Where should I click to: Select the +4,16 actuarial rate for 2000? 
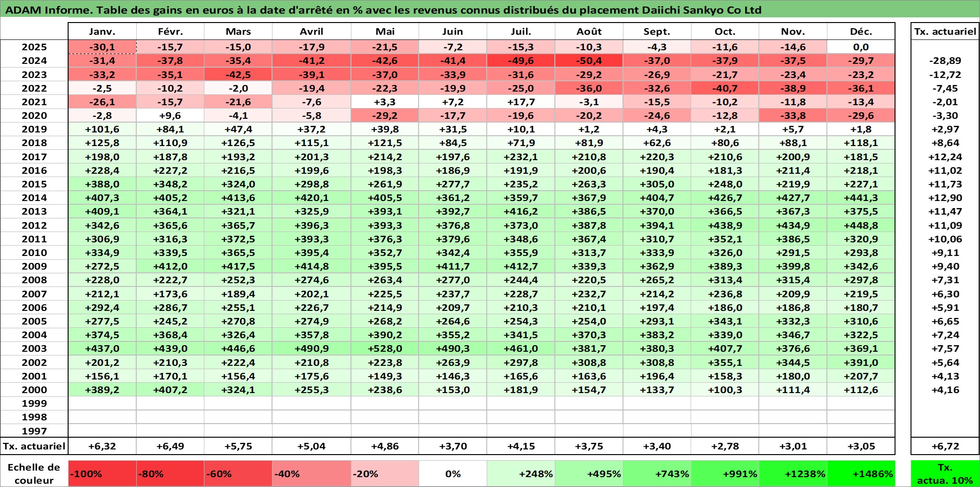[x=945, y=390]
